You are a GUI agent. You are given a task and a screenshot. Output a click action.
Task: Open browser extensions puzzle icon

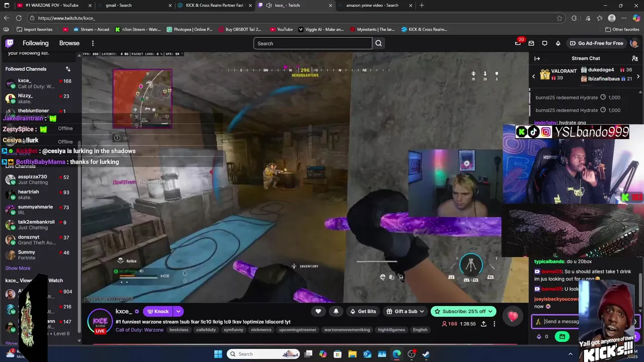[x=574, y=18]
